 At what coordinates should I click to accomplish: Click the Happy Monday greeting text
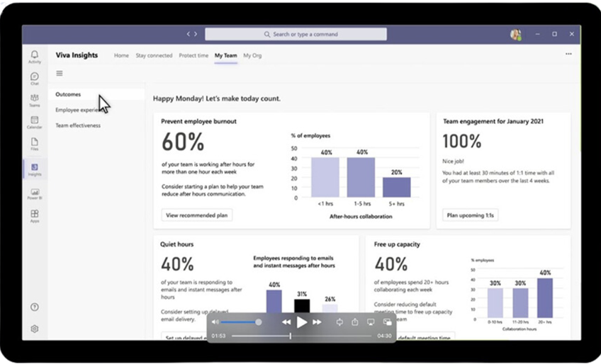(x=217, y=98)
